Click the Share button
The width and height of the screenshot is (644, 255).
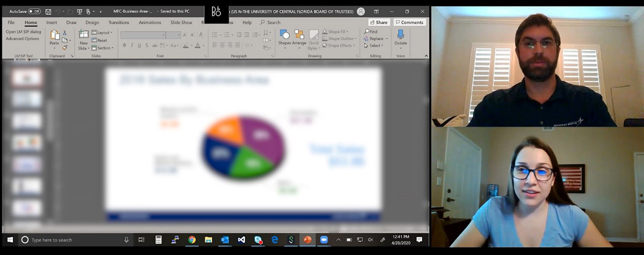pyautogui.click(x=378, y=22)
